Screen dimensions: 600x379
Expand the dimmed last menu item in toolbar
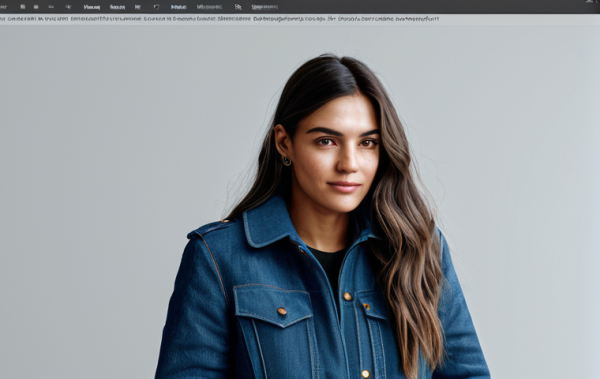click(x=265, y=7)
